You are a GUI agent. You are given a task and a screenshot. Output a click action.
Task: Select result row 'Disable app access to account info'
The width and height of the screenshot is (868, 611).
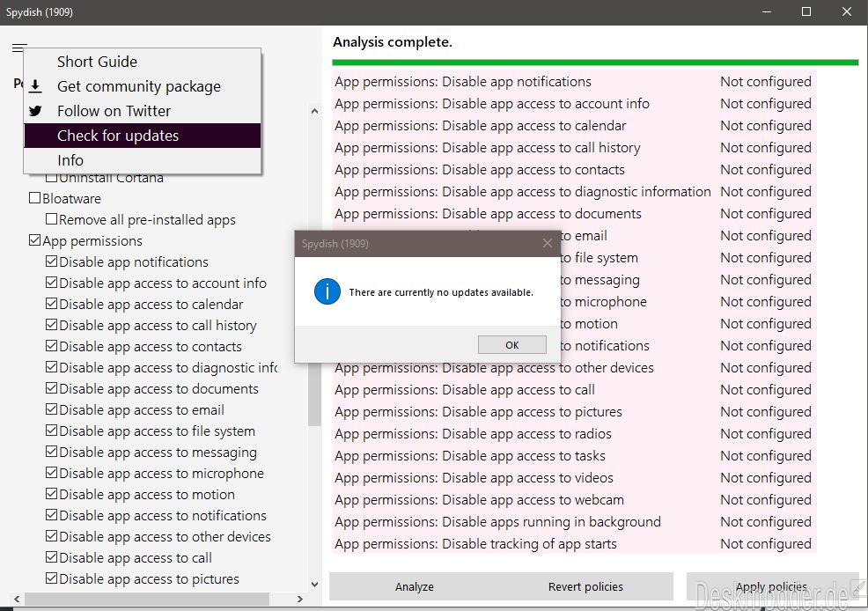pyautogui.click(x=574, y=104)
